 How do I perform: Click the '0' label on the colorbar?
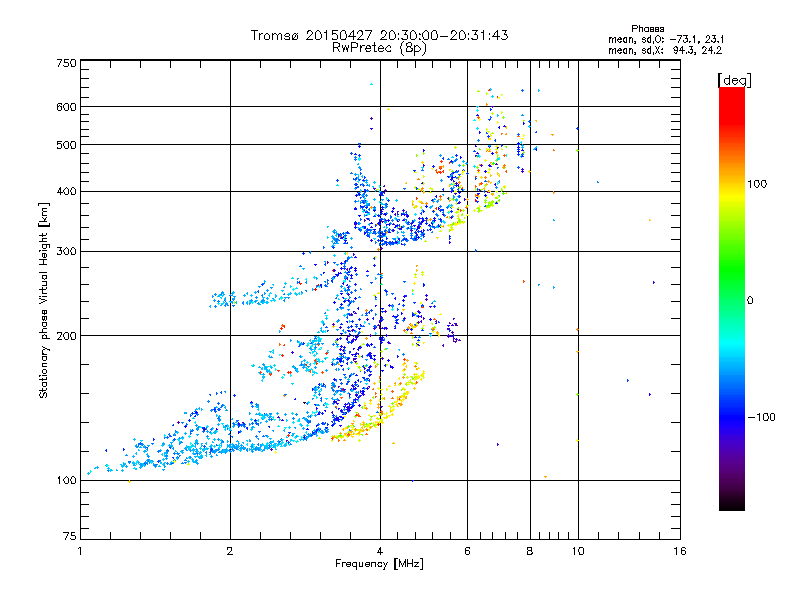click(x=750, y=301)
